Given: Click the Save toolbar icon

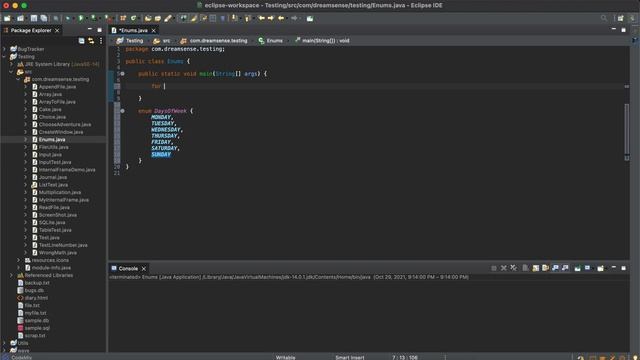Looking at the screenshot, I should tap(34, 18).
